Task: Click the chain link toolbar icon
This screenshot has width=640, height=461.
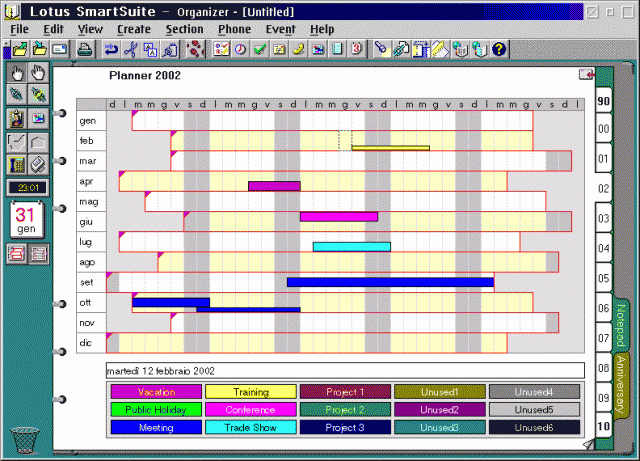Action: pyautogui.click(x=401, y=49)
